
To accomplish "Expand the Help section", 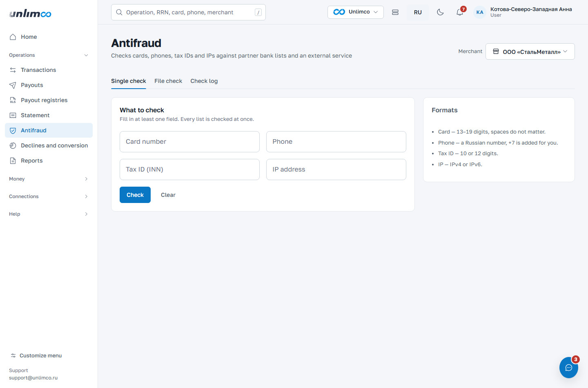I will [x=49, y=214].
